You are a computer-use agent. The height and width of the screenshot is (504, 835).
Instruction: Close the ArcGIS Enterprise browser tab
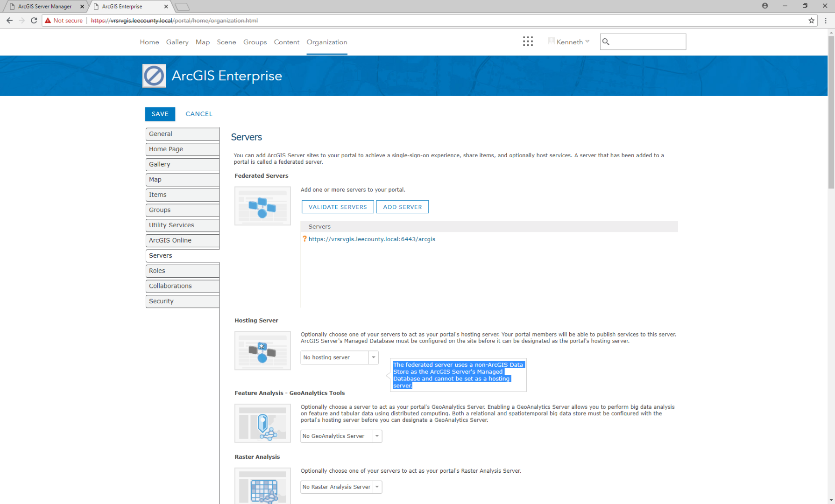coord(166,7)
